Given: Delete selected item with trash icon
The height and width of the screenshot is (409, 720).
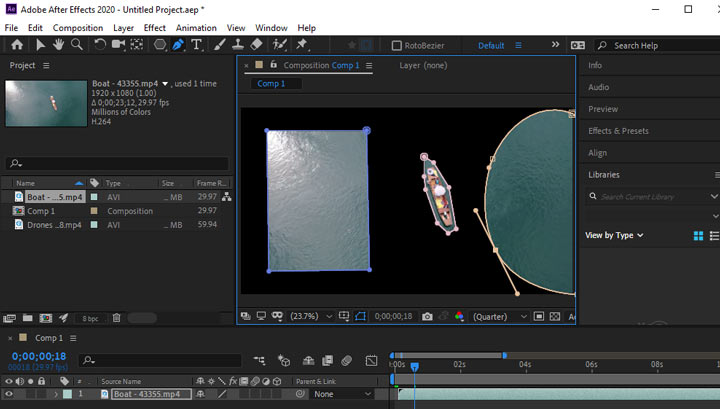Looking at the screenshot, I should point(116,318).
